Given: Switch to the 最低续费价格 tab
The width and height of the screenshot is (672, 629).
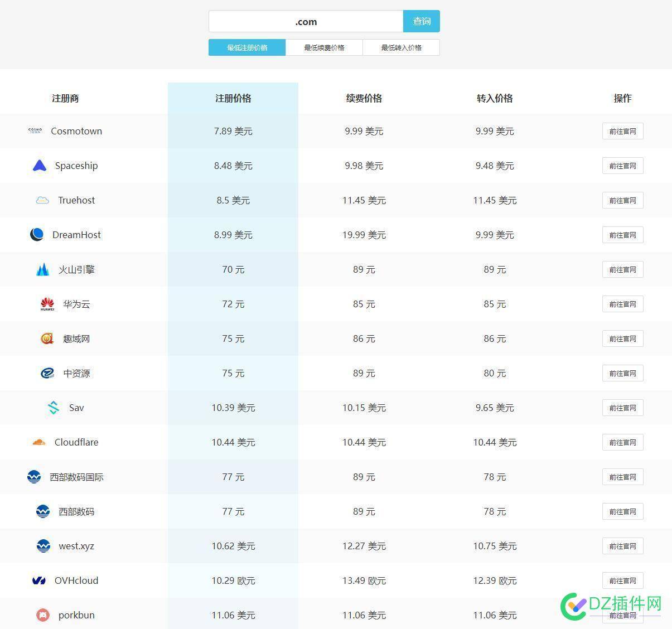Looking at the screenshot, I should click(x=324, y=47).
